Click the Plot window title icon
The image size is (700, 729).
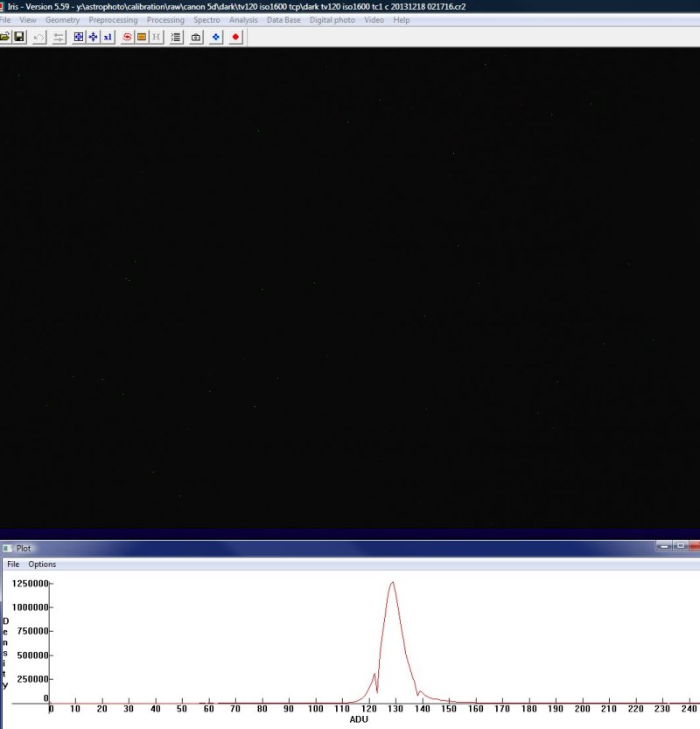tap(7, 549)
